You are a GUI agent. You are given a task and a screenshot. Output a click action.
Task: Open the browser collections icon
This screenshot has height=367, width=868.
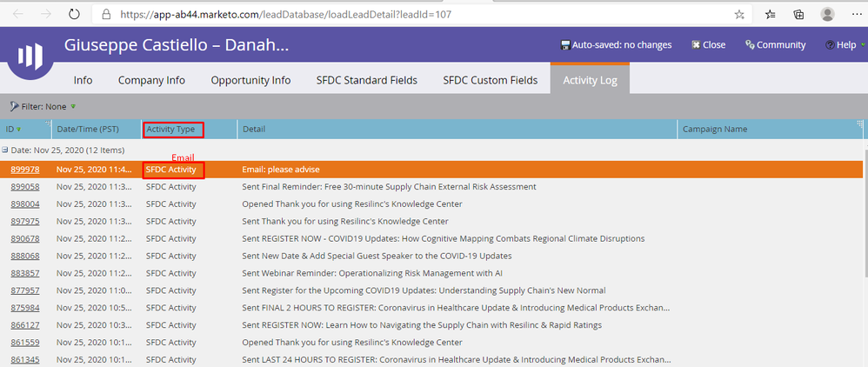tap(798, 15)
